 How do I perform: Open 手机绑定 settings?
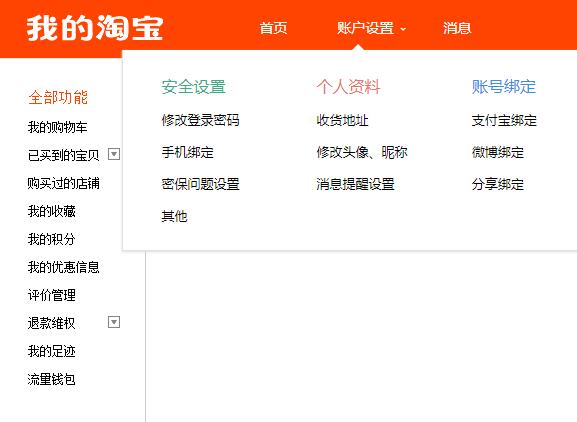(187, 152)
